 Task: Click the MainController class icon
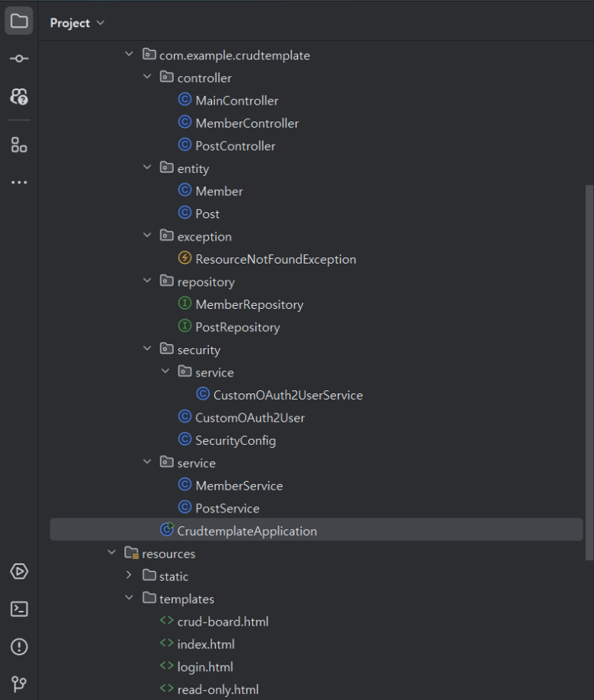(x=184, y=99)
